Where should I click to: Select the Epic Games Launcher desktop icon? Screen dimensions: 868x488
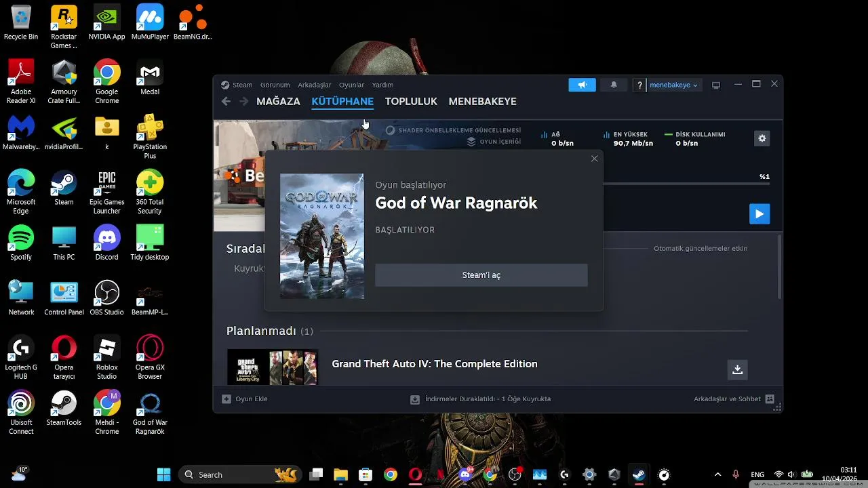106,192
